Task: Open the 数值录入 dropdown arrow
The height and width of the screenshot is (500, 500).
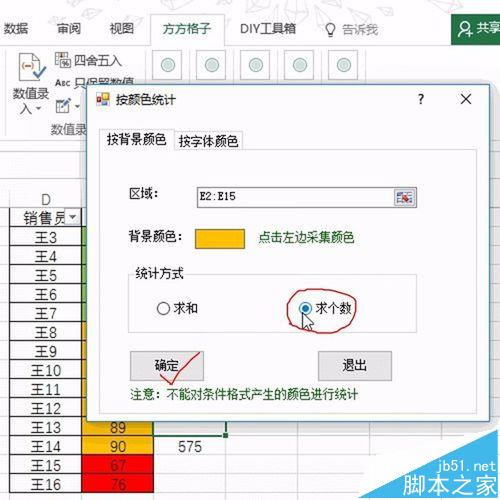Action: (39, 109)
